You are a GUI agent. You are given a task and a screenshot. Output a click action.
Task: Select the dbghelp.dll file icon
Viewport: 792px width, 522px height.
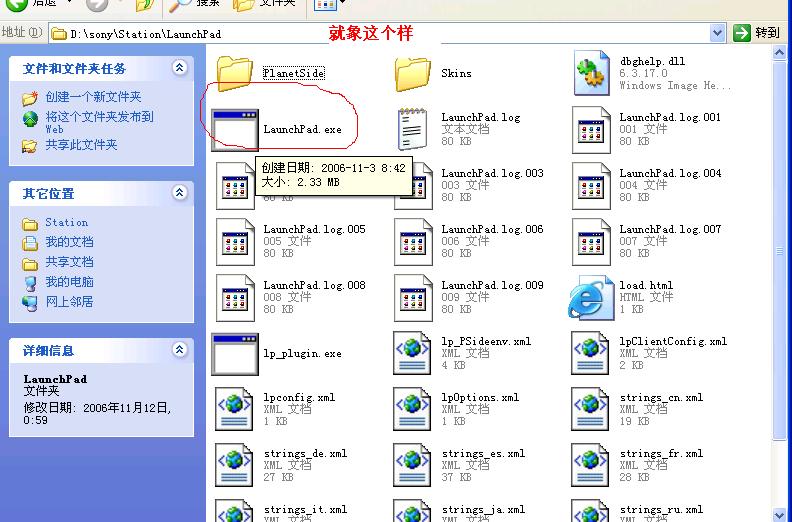[590, 73]
